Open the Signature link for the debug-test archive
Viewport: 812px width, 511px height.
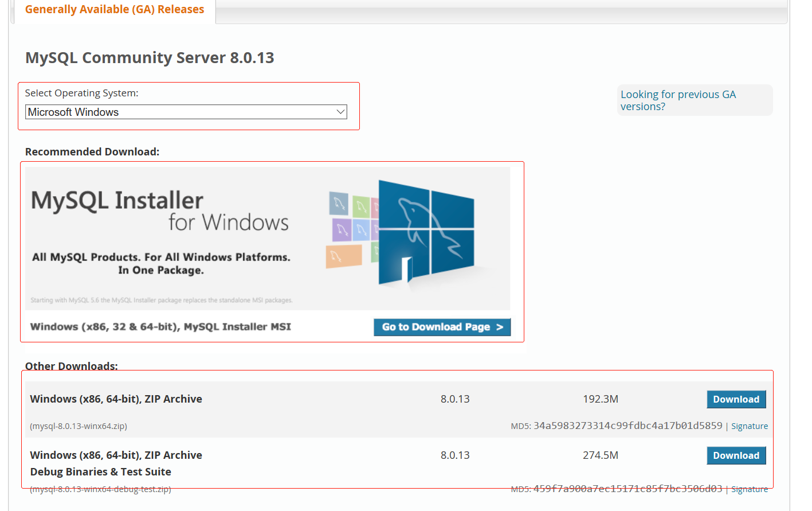pos(749,489)
